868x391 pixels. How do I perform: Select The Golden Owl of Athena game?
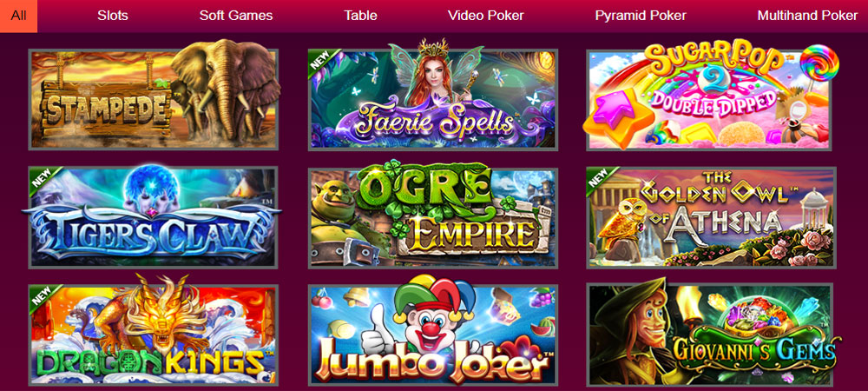pos(711,217)
